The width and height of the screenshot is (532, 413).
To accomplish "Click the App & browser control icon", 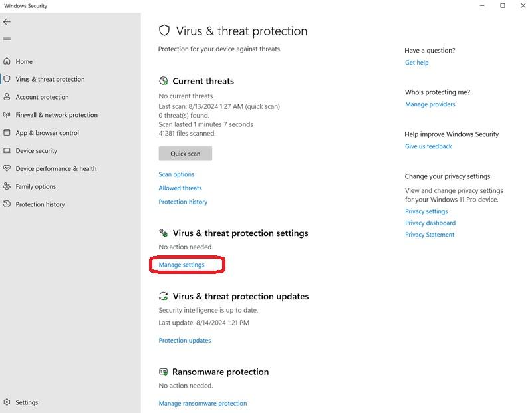I will (x=7, y=133).
